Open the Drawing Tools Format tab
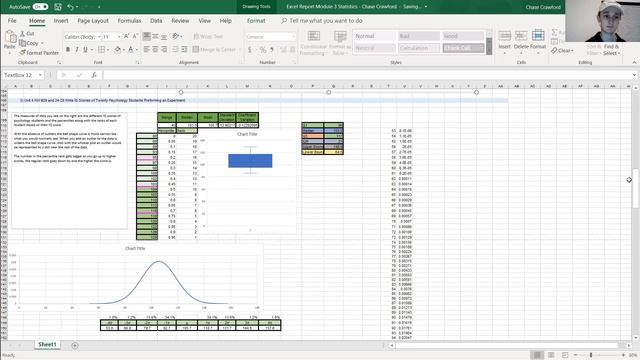 coord(256,20)
